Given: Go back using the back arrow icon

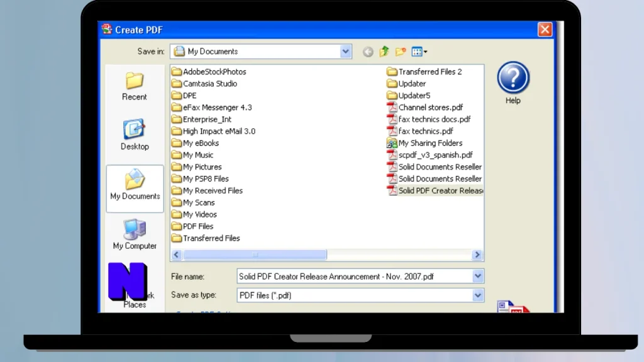Looking at the screenshot, I should coord(368,52).
